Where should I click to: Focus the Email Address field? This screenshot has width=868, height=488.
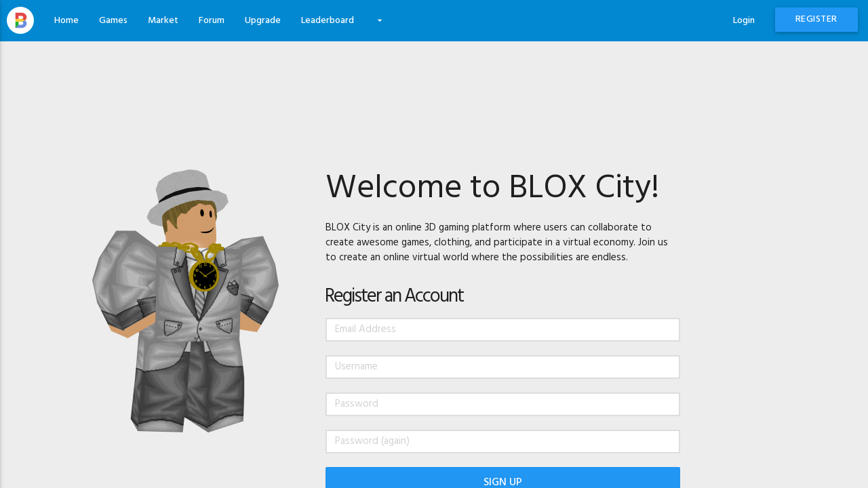pos(502,329)
